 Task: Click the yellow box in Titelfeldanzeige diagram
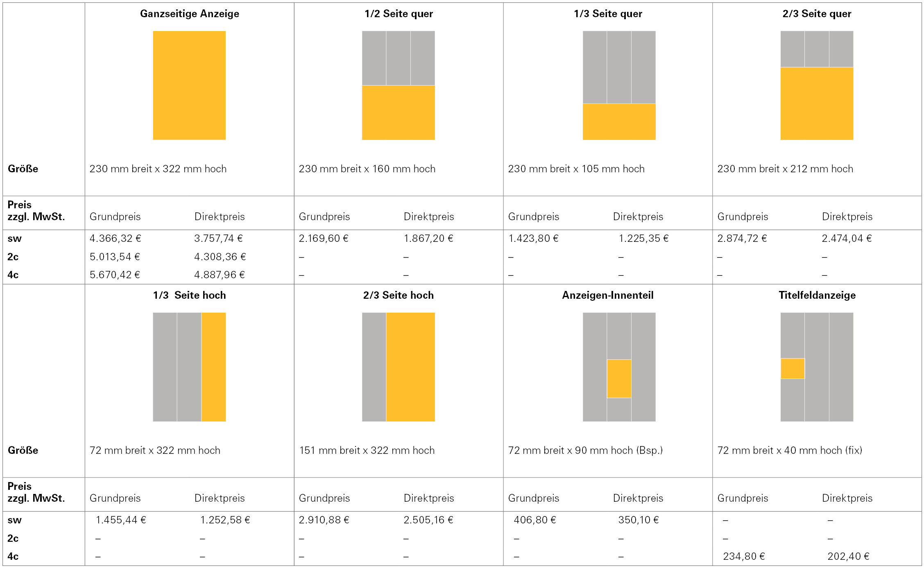(793, 368)
